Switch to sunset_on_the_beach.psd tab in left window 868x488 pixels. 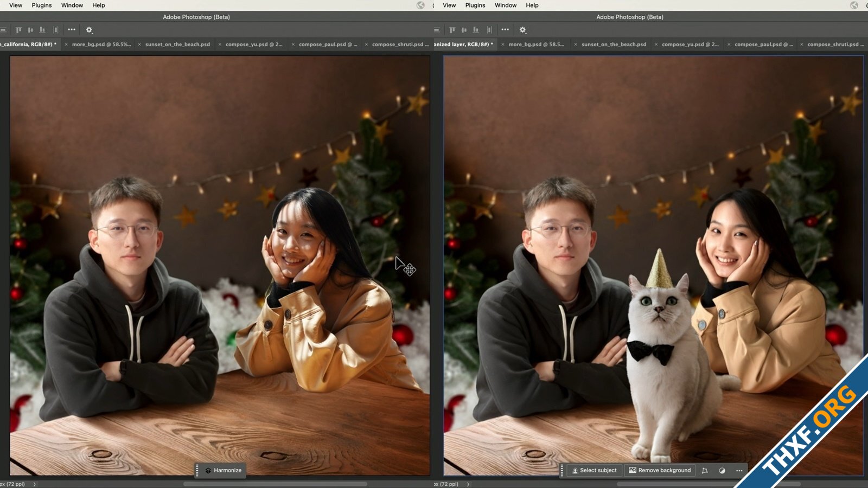177,44
